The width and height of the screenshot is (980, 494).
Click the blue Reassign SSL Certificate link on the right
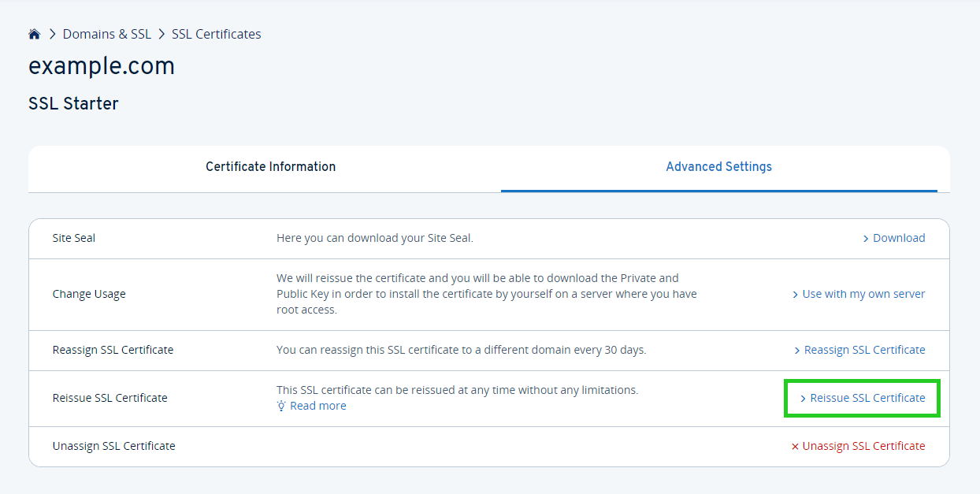click(x=864, y=350)
